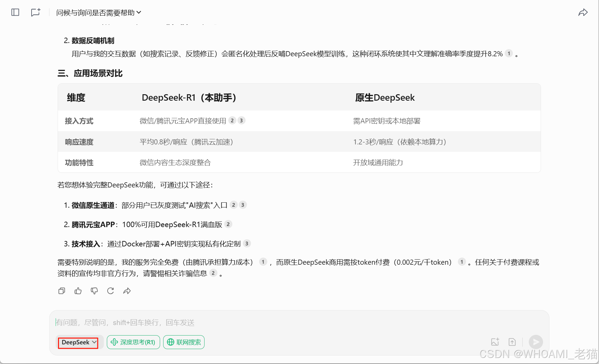Viewport: 599px width, 364px height.
Task: Click the 响应速度 row label
Action: 79,142
